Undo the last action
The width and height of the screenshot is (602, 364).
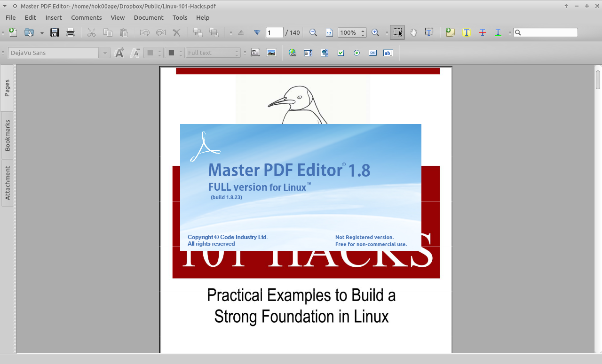[145, 32]
